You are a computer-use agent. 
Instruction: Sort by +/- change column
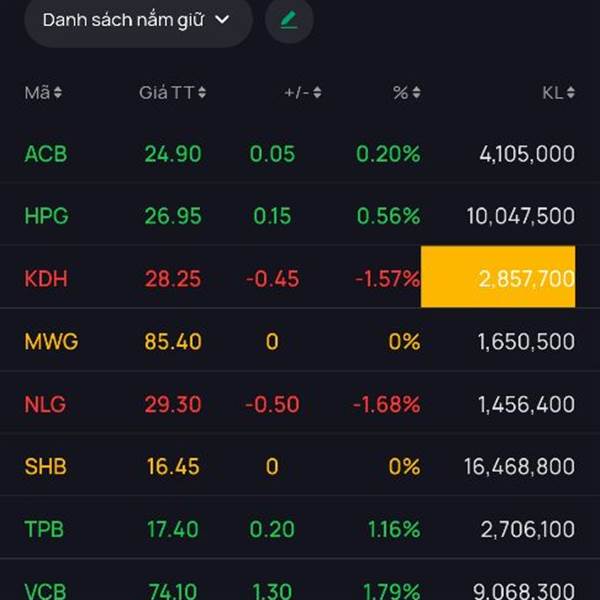[x=302, y=93]
